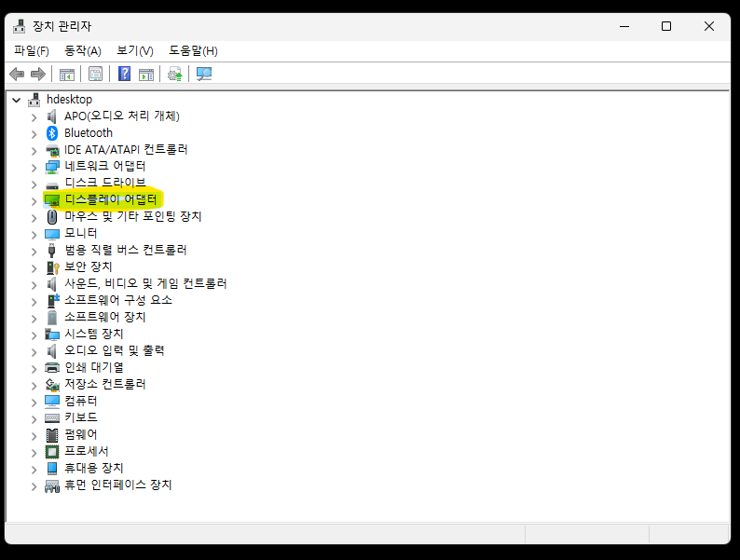Screen dimensions: 740x560
Task: Expand the 키보드 category
Action: 34,419
